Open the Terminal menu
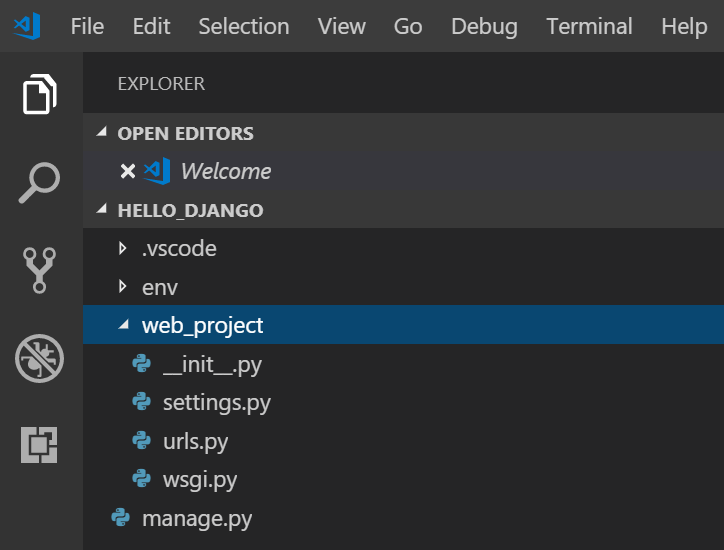 [x=590, y=26]
